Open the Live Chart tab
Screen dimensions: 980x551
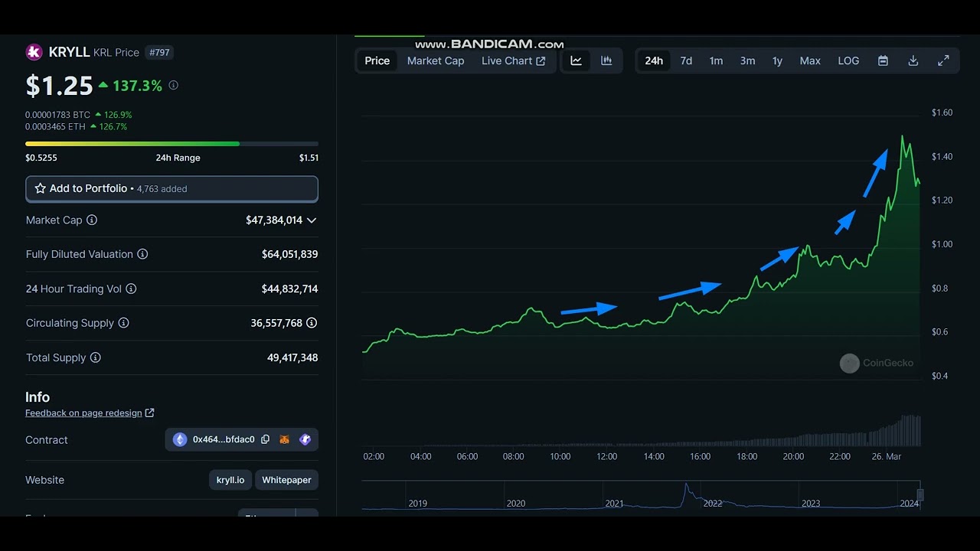tap(513, 60)
